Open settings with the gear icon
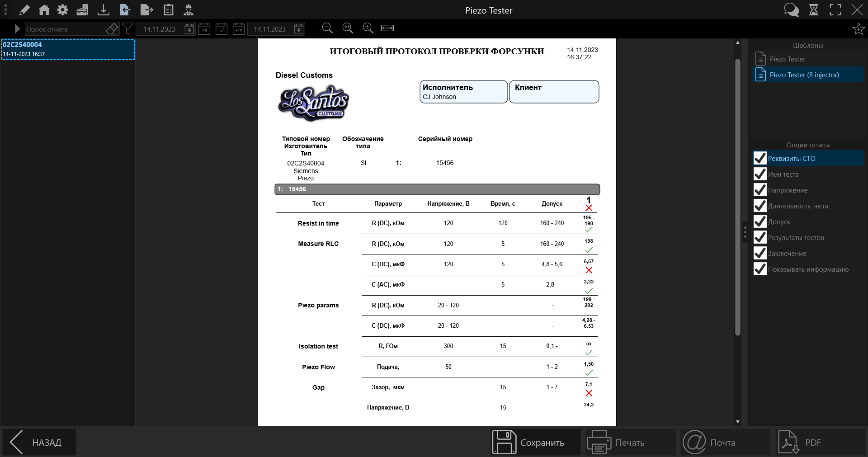The image size is (868, 457). click(63, 10)
